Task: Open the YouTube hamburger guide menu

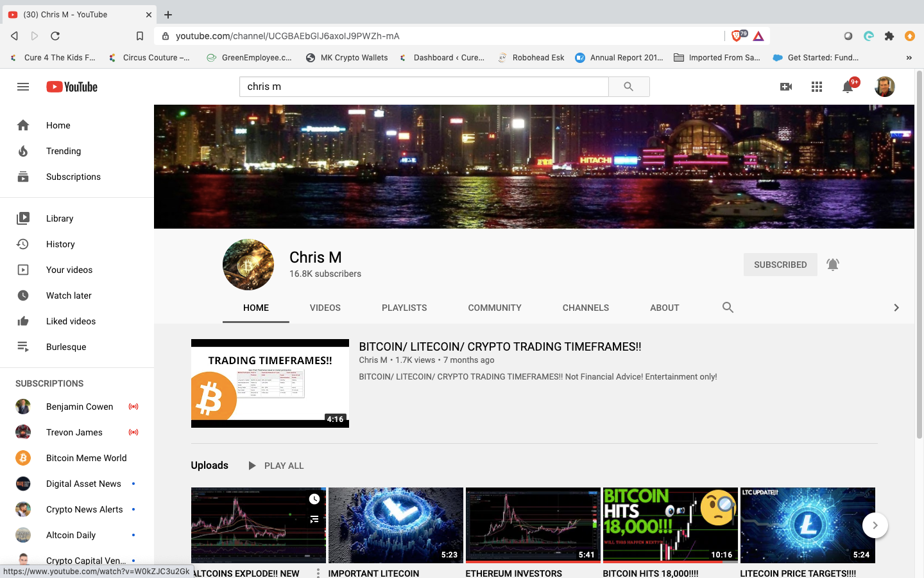Action: [x=23, y=87]
